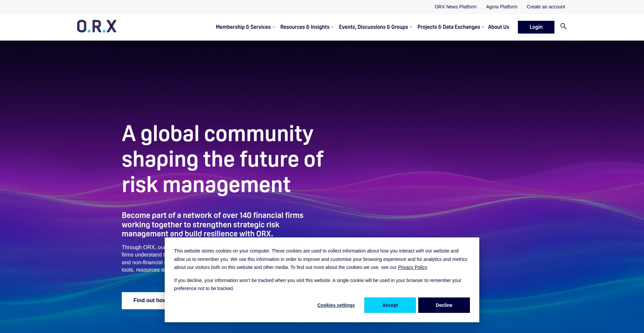Viewport: 644px width, 333px height.
Task: Click 'This website stores cookies' paragraph
Action: (321, 259)
